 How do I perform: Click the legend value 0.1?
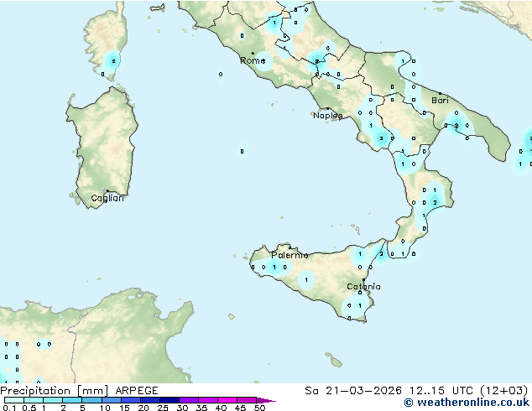(x=9, y=408)
